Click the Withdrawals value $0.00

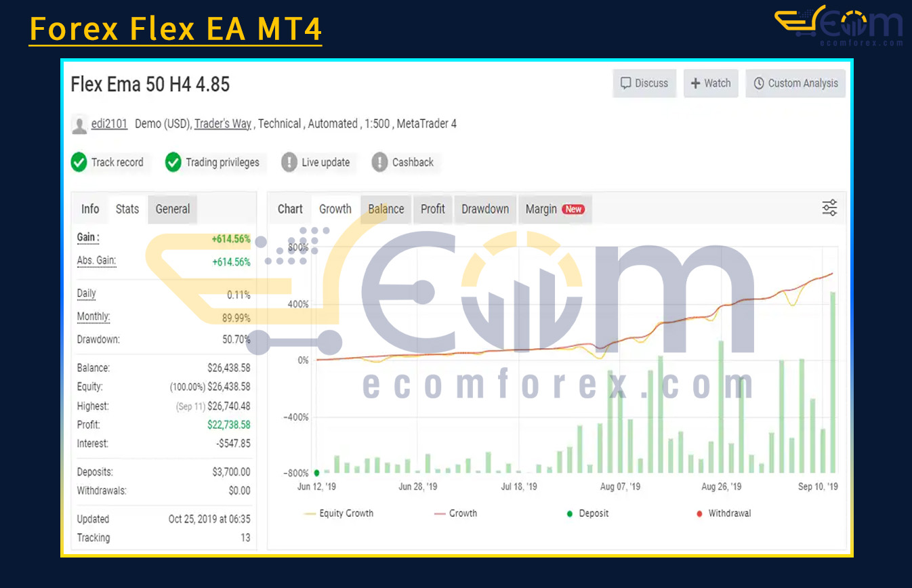pos(239,490)
